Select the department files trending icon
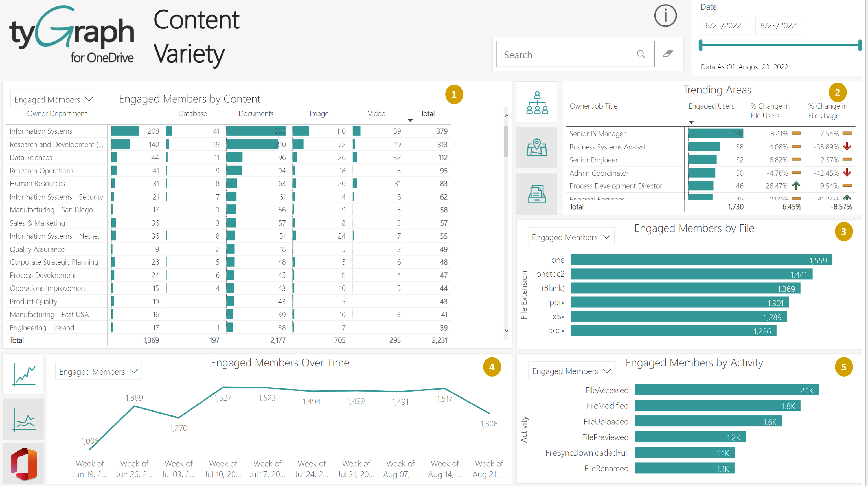This screenshot has height=486, width=868. pos(537,194)
